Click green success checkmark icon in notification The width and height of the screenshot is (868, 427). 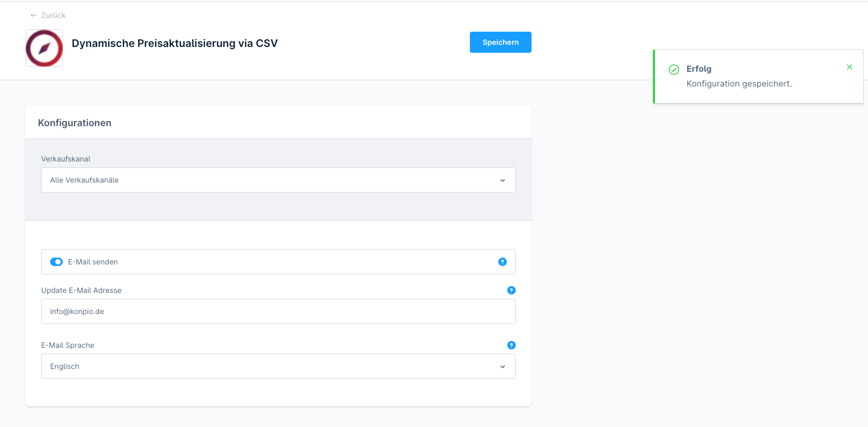[674, 70]
